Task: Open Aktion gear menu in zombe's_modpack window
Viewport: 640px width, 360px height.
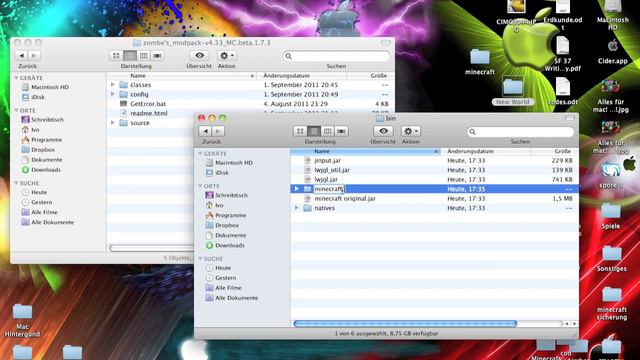Action: (227, 55)
